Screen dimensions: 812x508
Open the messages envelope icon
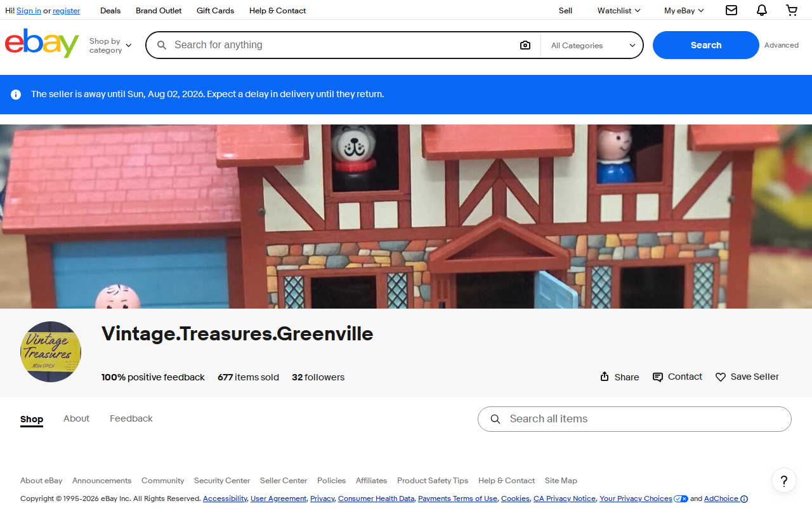point(731,10)
